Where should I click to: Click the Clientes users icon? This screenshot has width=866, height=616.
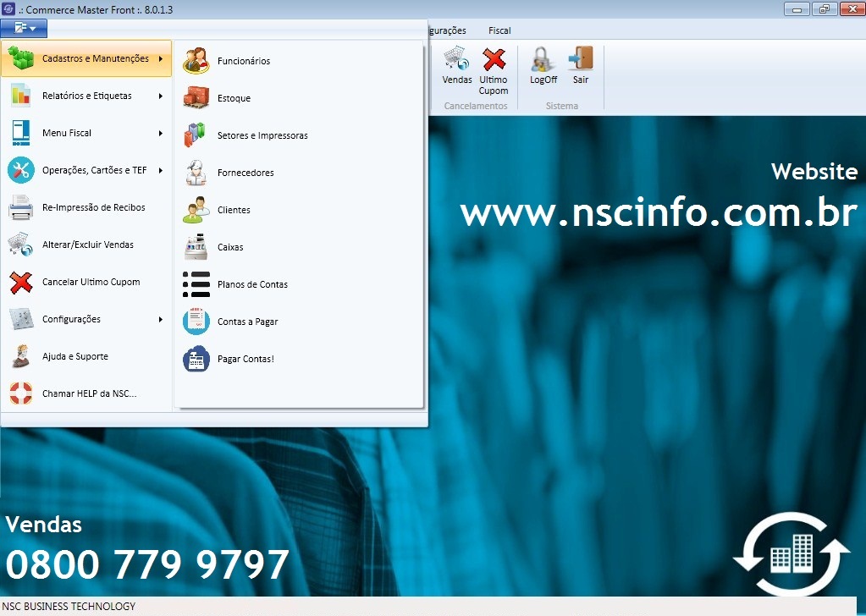196,210
